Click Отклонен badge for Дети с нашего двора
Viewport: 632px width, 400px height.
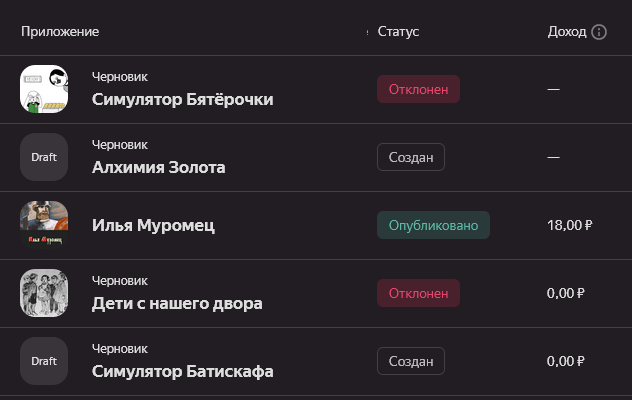[418, 293]
